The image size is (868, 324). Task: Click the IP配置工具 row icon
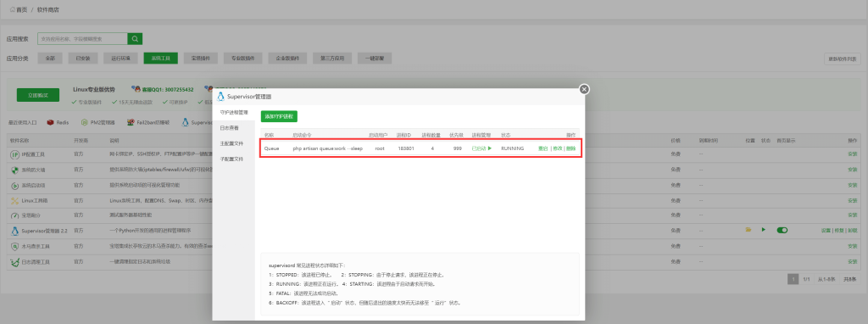tap(14, 155)
